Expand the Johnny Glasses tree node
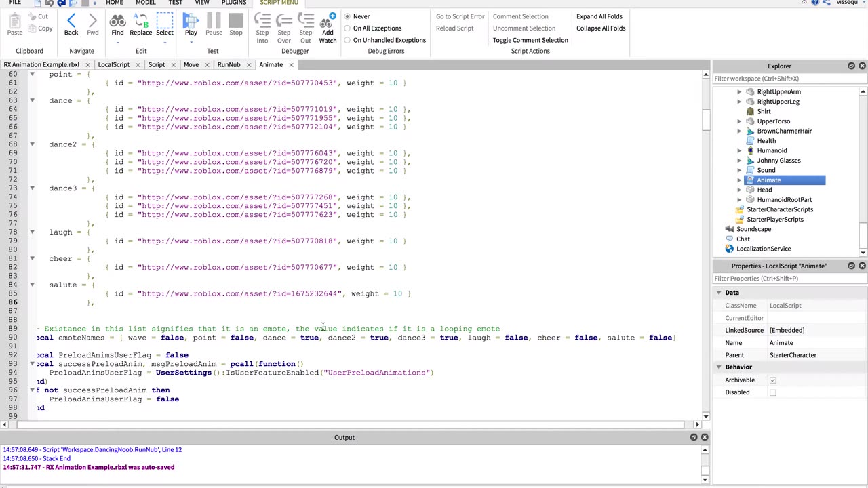 pyautogui.click(x=739, y=161)
